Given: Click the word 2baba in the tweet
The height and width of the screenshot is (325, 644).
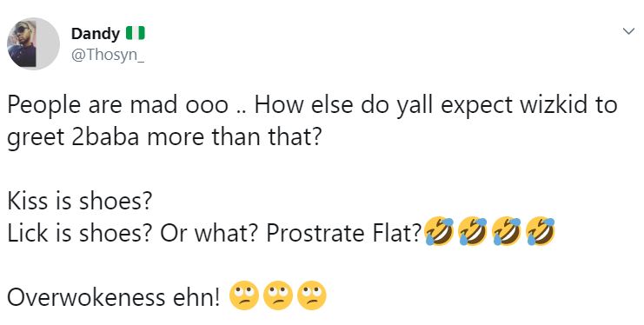Looking at the screenshot, I should [x=105, y=136].
